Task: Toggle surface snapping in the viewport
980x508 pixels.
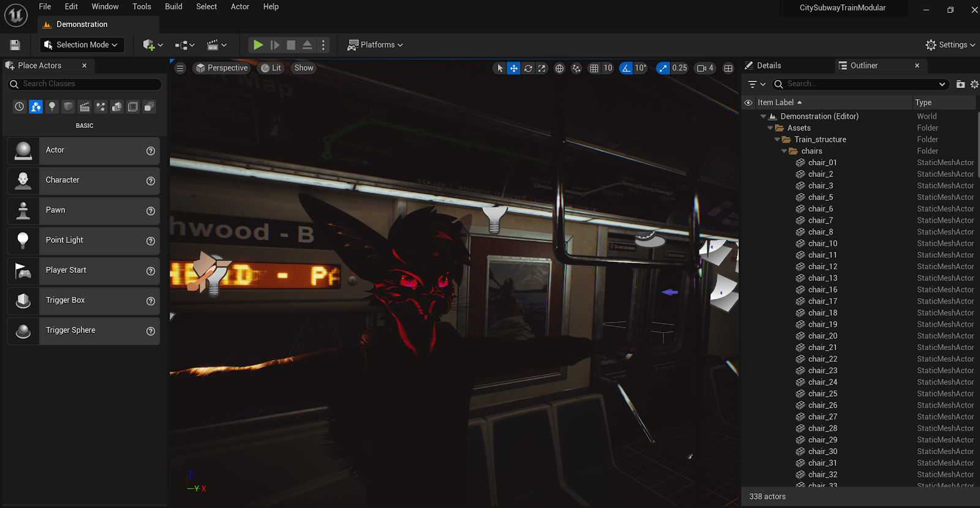Action: coord(576,69)
